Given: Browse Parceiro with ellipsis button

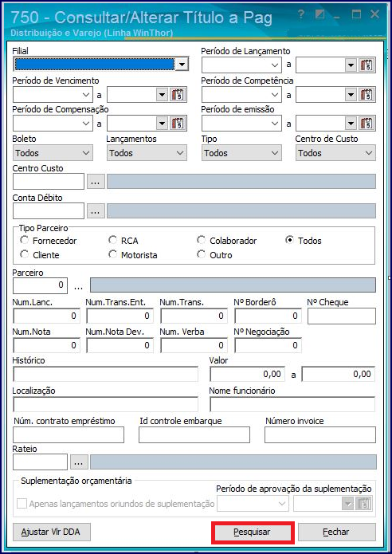Looking at the screenshot, I should (x=78, y=286).
